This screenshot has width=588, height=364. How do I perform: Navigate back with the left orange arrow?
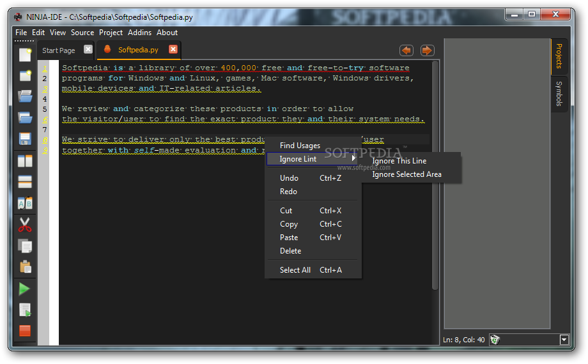tap(406, 50)
